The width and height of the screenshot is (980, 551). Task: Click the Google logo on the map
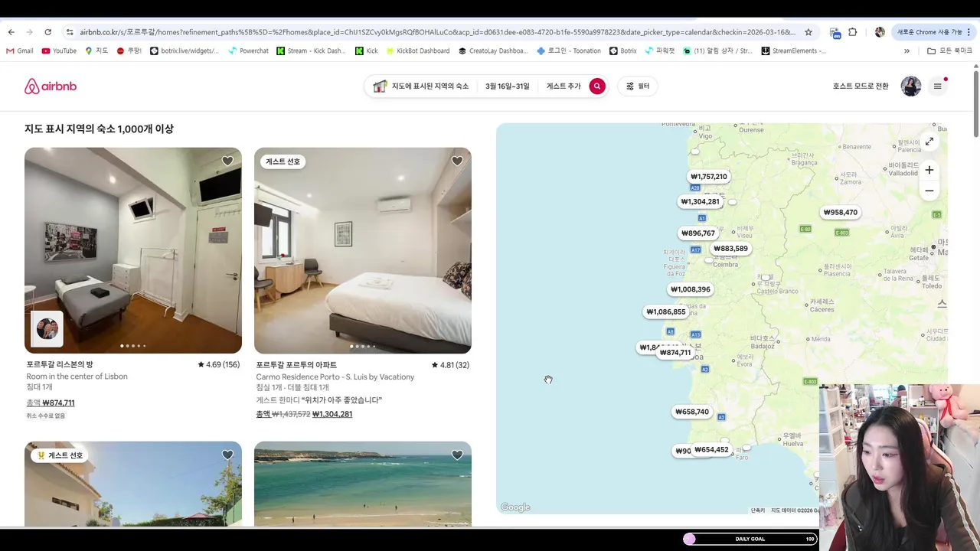[515, 507]
